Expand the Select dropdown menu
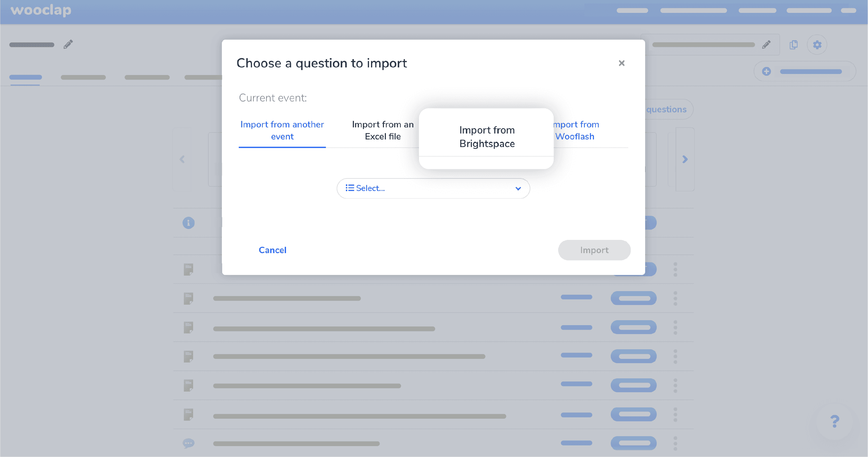Viewport: 868px width, 457px height. (434, 188)
